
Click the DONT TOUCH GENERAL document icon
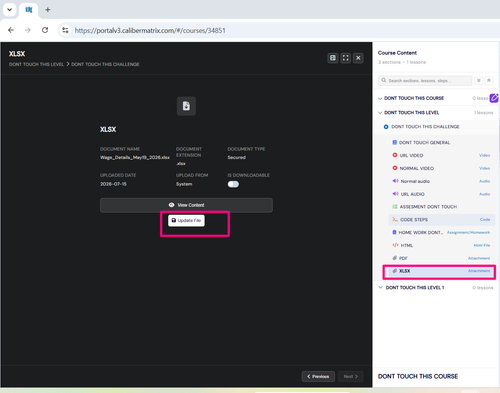tap(395, 142)
